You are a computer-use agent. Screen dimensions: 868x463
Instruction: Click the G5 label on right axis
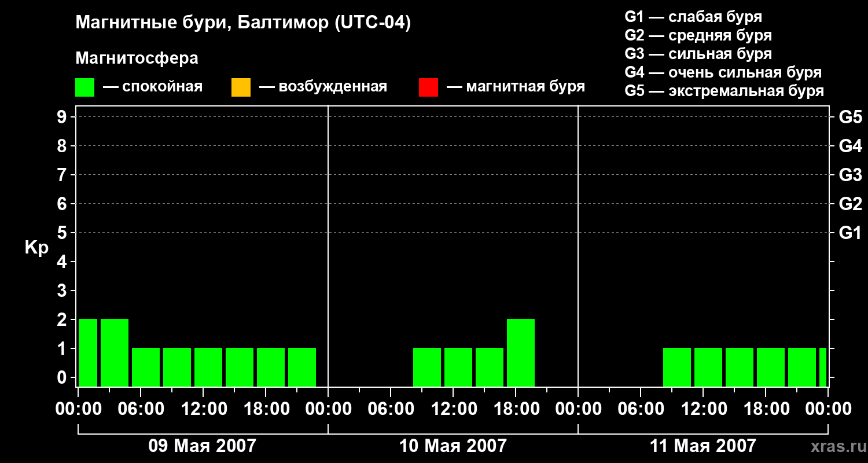[851, 117]
